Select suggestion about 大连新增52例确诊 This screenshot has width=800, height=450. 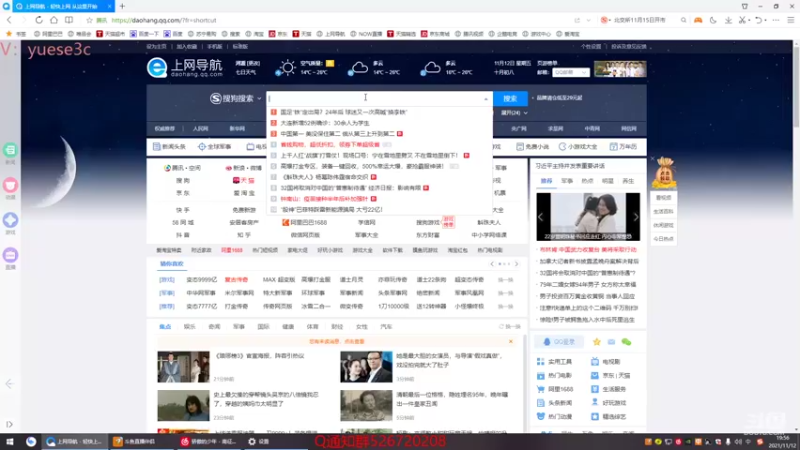pyautogui.click(x=324, y=123)
